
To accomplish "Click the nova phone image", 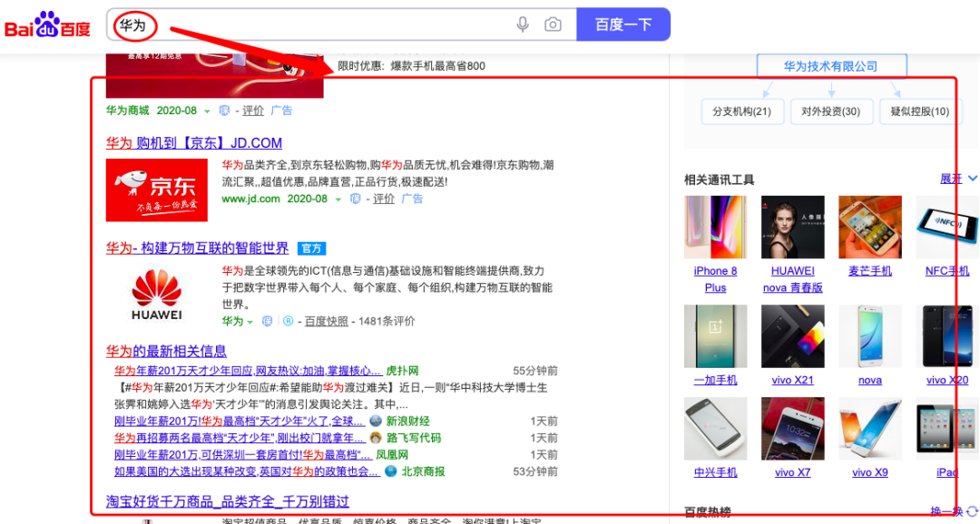I will 870,336.
